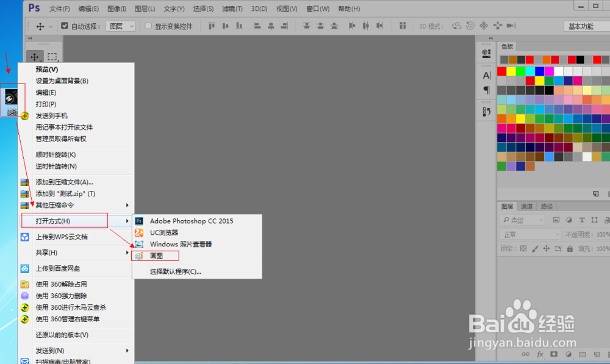Select the Move tool in the toolbox
This screenshot has height=364, width=610.
coord(35,57)
